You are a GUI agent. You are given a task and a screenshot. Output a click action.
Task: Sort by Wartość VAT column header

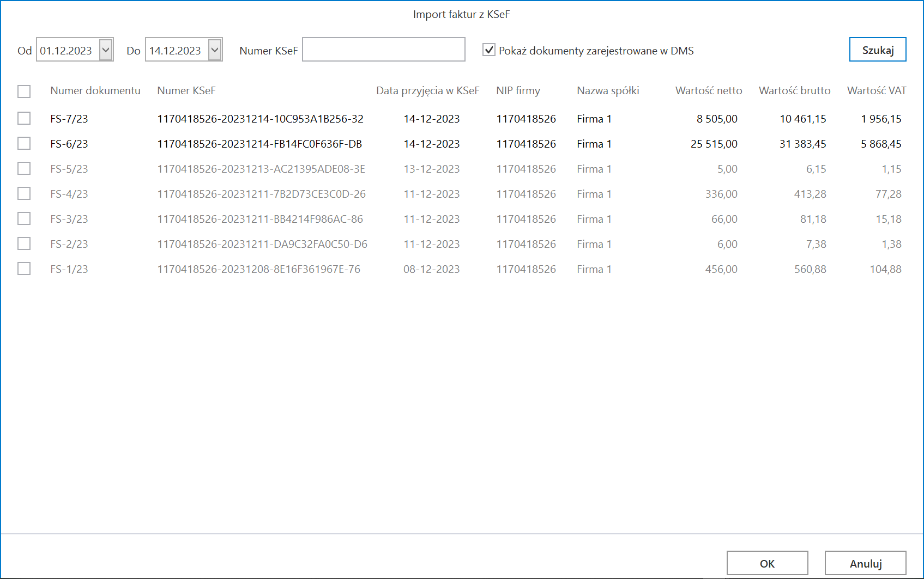pos(877,90)
